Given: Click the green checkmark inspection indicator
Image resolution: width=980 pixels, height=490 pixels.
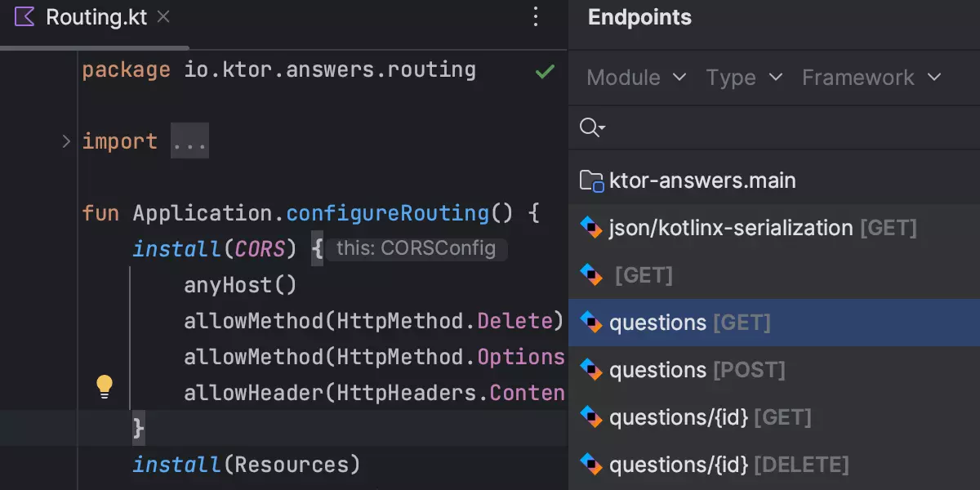Looking at the screenshot, I should point(544,72).
